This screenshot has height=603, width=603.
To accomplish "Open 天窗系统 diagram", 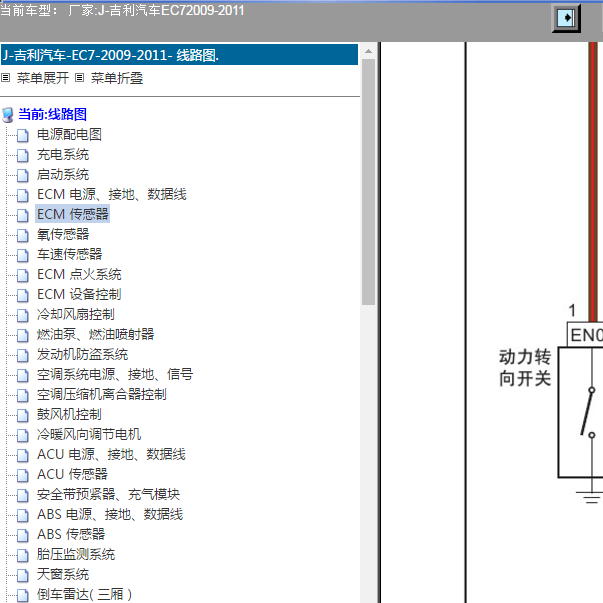I will tap(63, 575).
